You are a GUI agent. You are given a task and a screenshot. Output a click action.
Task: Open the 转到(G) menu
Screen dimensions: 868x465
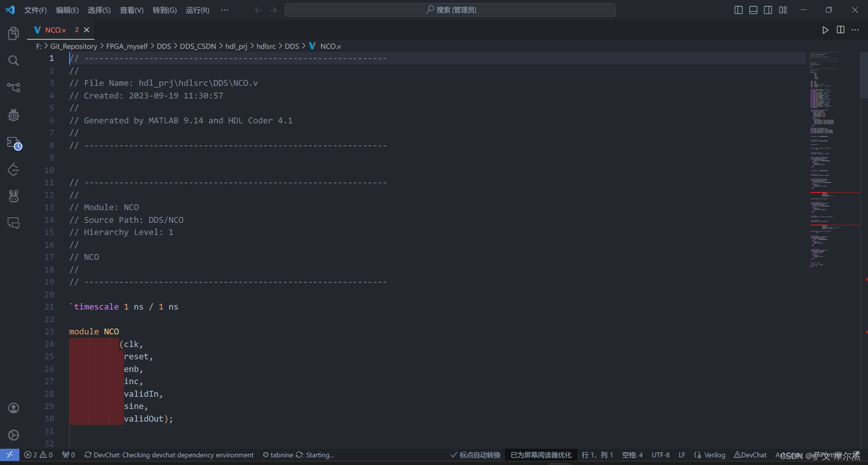point(165,10)
